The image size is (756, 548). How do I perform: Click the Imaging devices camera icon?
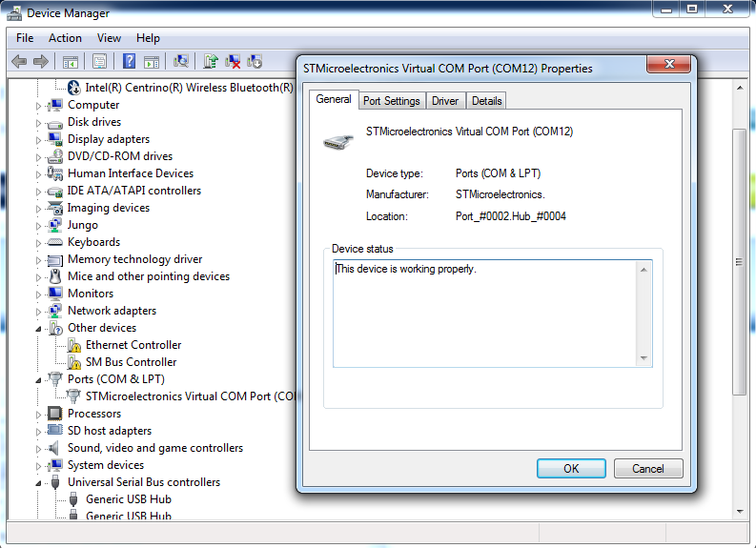click(x=55, y=208)
